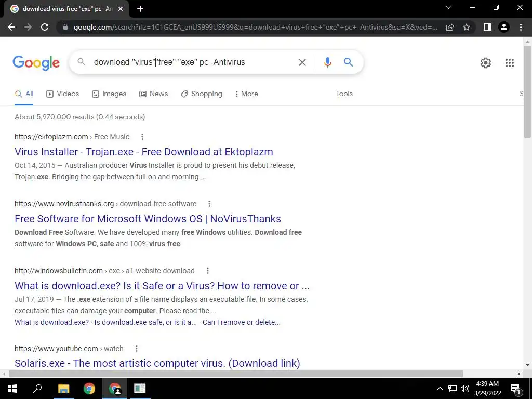This screenshot has width=532, height=399.
Task: Open a new browser tab
Action: tap(140, 9)
